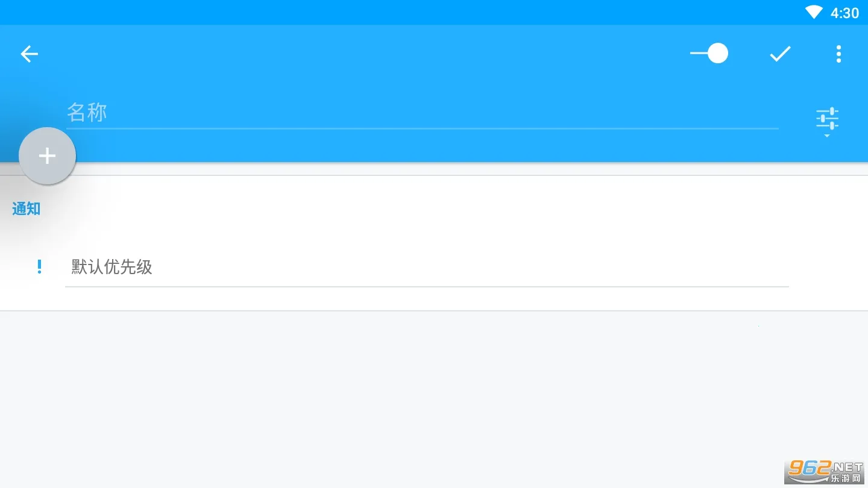Image resolution: width=868 pixels, height=488 pixels.
Task: Tap the empty gray area below list
Action: tap(434, 398)
